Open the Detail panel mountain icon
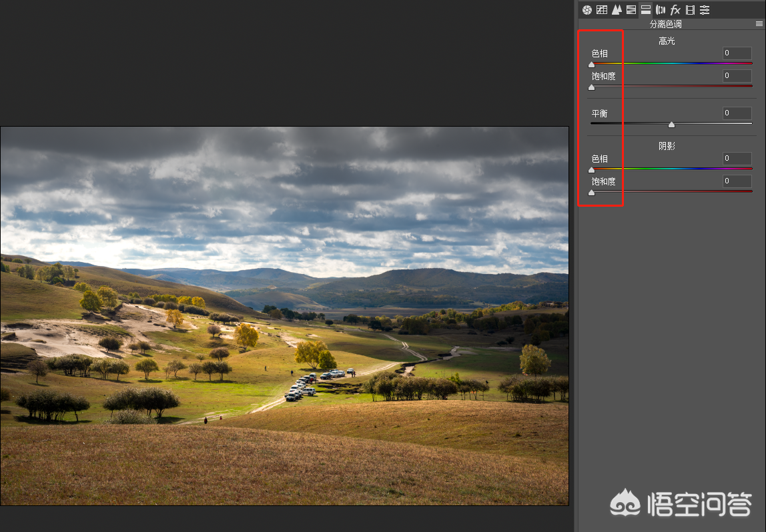 pos(617,10)
